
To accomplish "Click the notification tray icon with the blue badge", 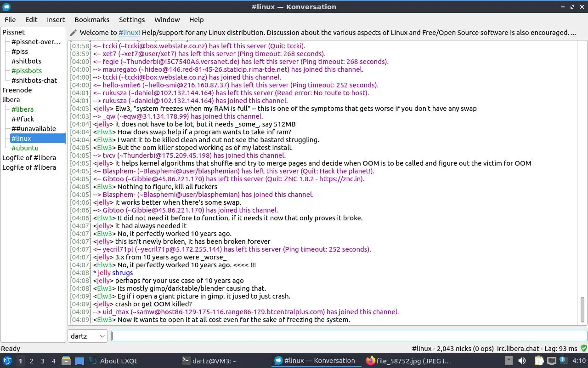I will 565,361.
